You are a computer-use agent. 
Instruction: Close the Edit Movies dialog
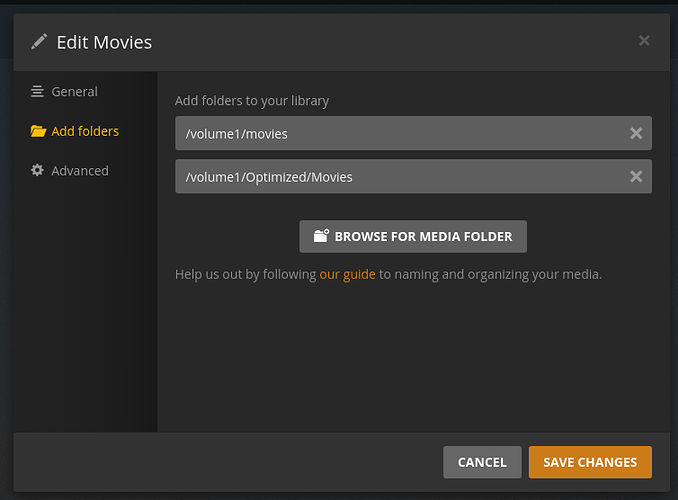644,41
